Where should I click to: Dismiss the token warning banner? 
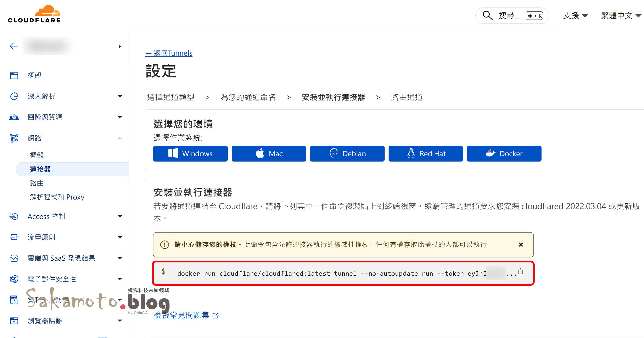(521, 245)
